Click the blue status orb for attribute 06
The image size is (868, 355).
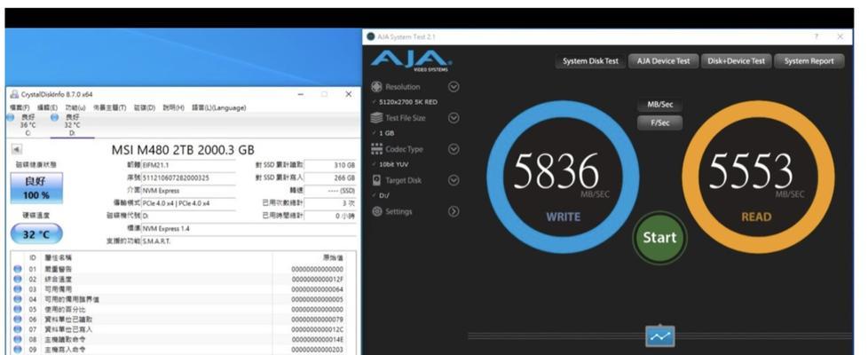click(x=18, y=319)
